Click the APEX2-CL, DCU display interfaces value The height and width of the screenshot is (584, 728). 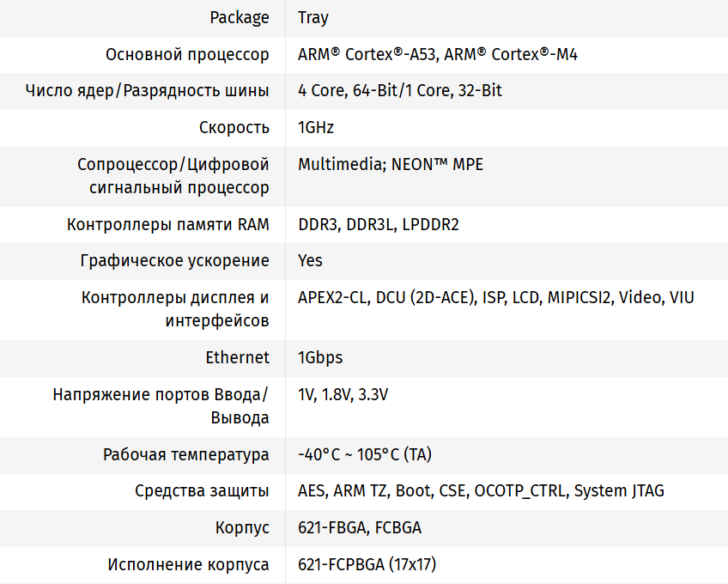click(496, 297)
